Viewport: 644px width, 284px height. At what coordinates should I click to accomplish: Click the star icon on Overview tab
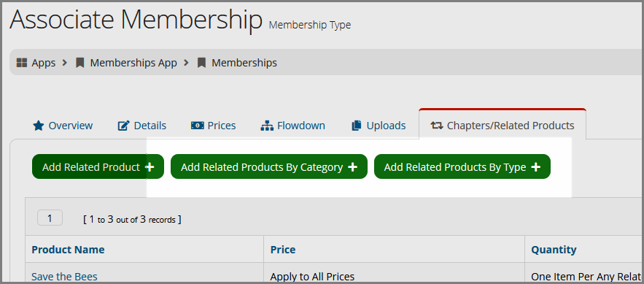point(38,126)
